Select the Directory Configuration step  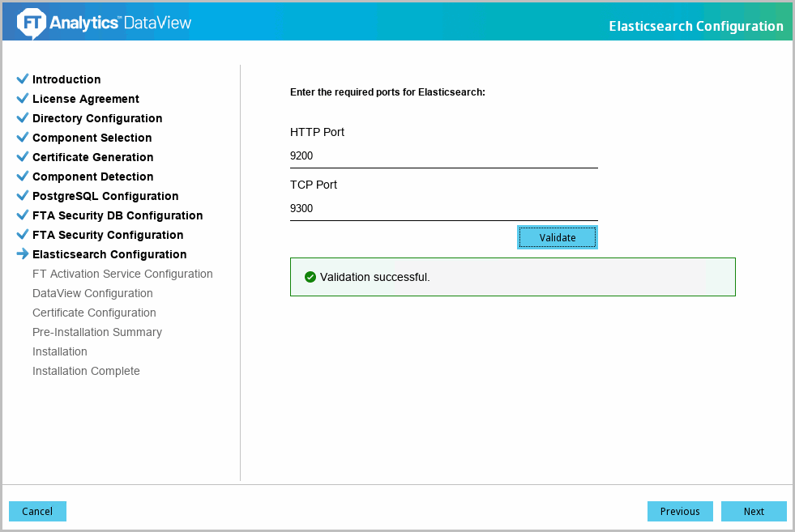[97, 118]
